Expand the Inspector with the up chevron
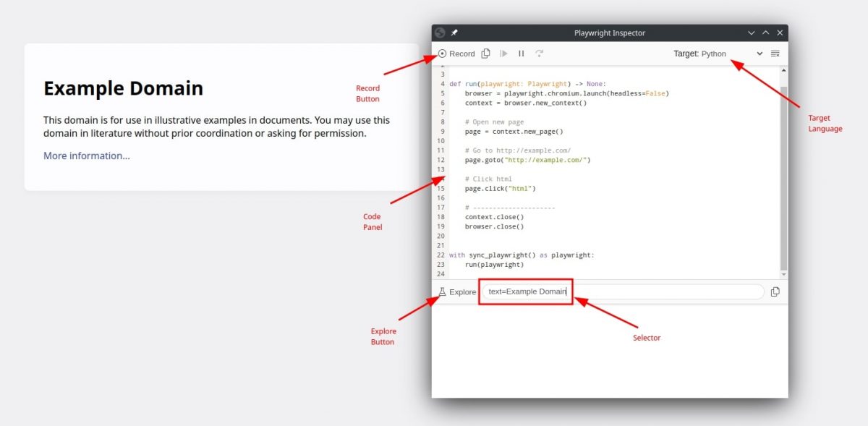This screenshot has width=868, height=426. [x=765, y=33]
